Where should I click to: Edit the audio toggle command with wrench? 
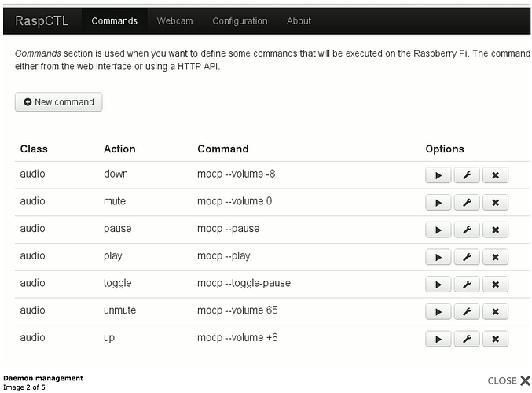pyautogui.click(x=467, y=285)
